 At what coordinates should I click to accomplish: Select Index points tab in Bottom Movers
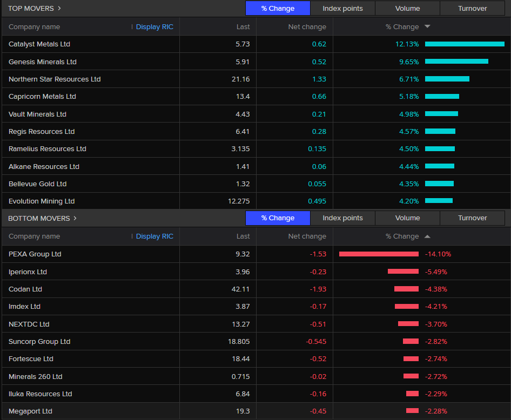click(342, 218)
